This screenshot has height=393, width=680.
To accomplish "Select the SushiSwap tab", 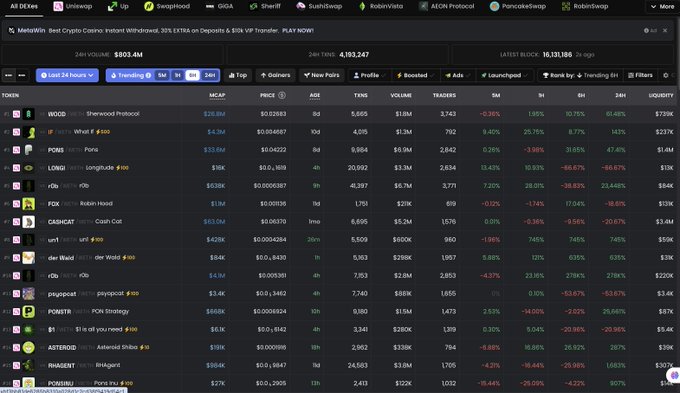I will coord(319,7).
